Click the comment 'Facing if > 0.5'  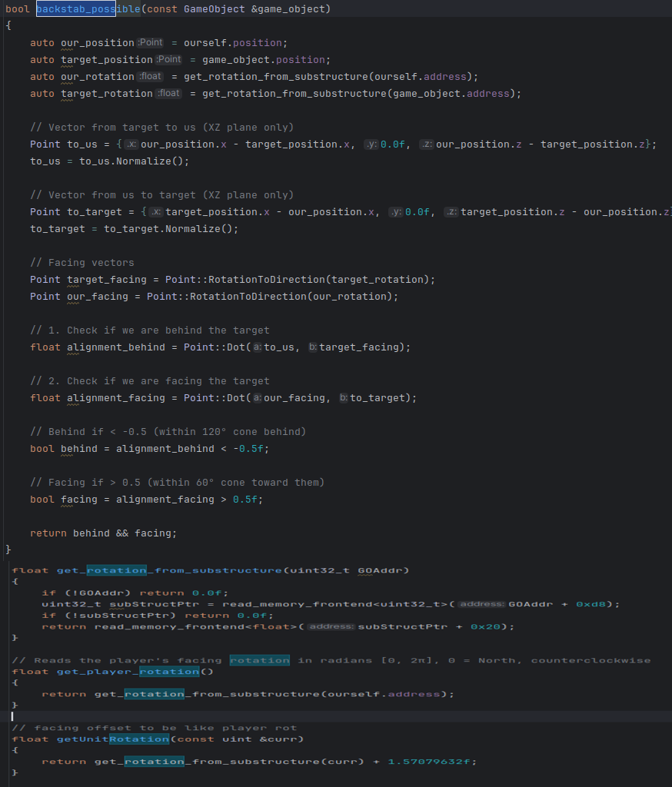point(178,483)
